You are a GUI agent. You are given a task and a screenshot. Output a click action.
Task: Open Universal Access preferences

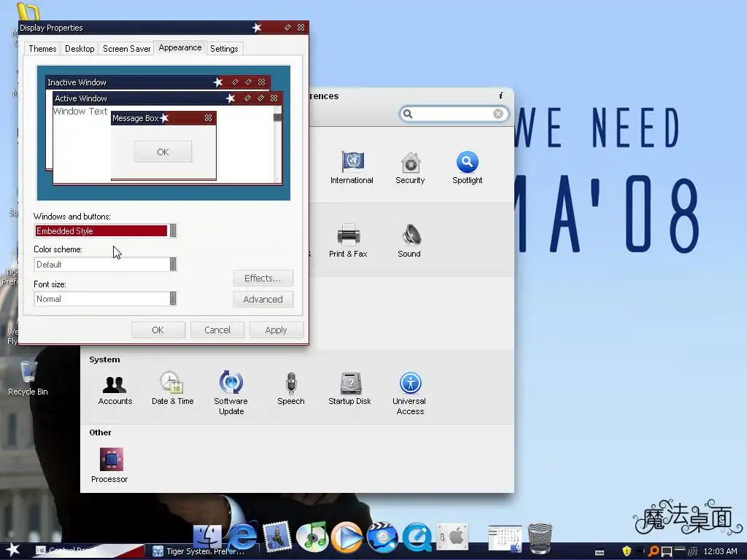pos(410,393)
